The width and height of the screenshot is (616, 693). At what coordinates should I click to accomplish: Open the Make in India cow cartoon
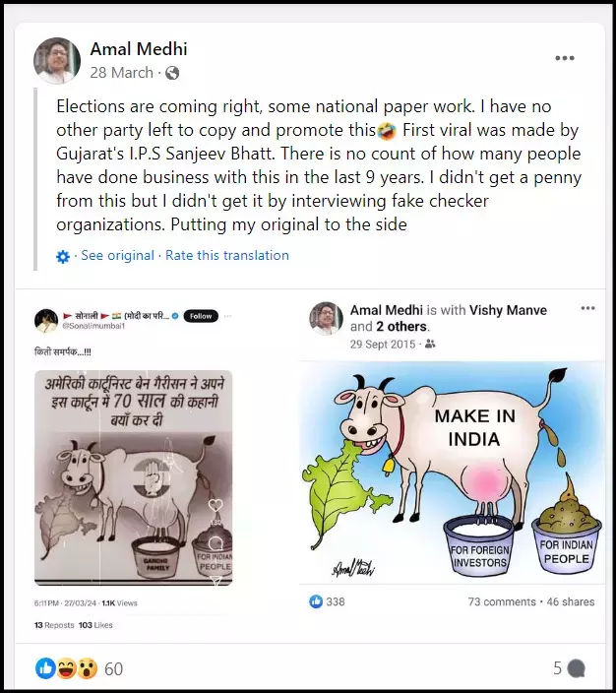tap(452, 472)
